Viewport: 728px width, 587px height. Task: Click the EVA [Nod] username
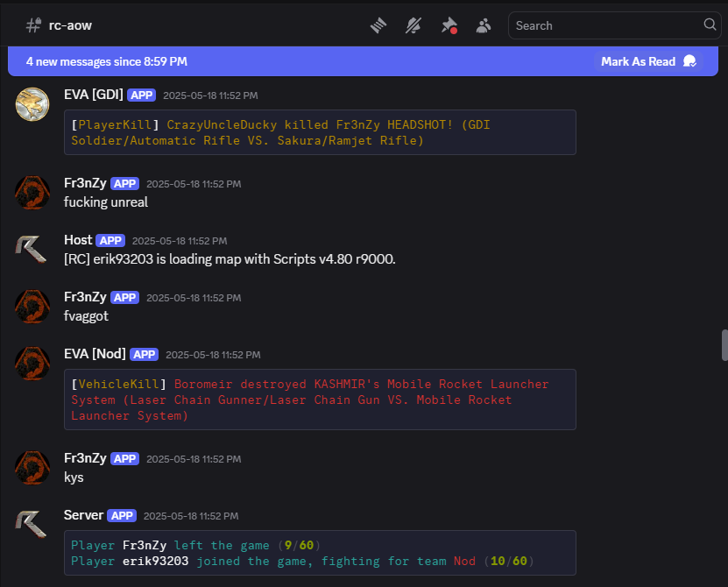coord(95,354)
